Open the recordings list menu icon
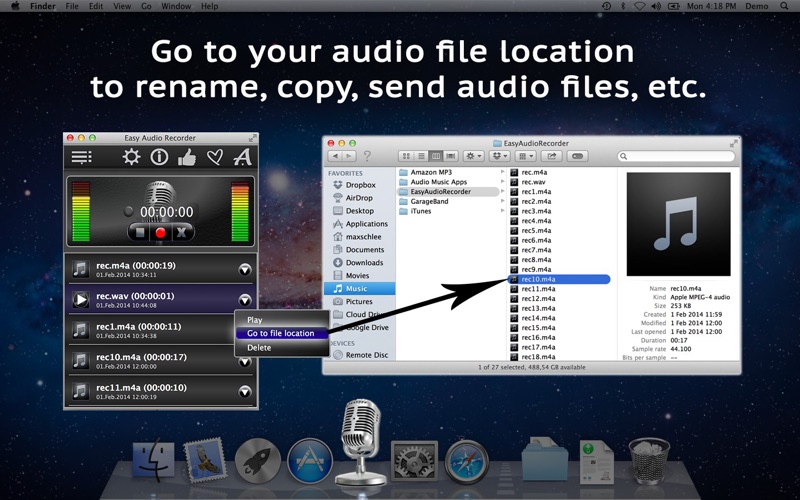 [82, 157]
